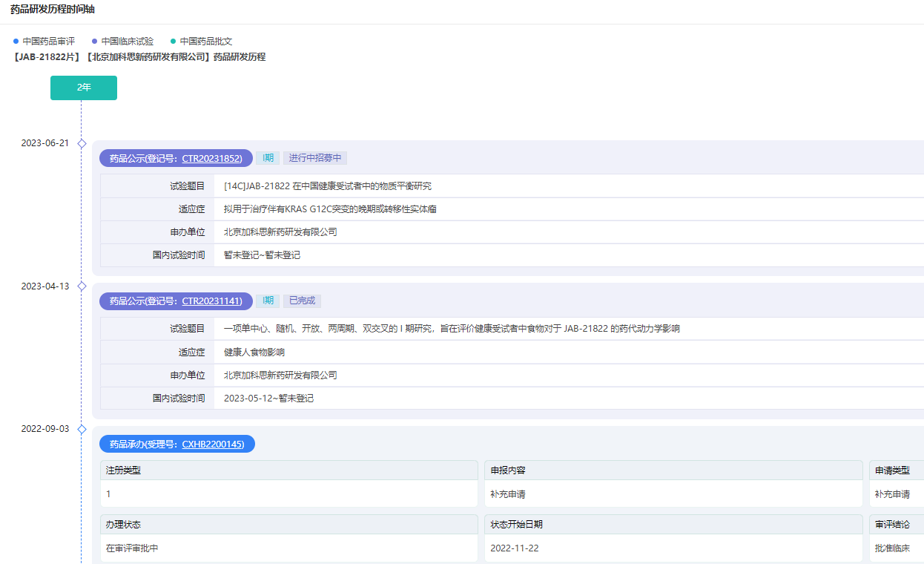Select the 2023-04-13 diamond timeline node
The image size is (924, 564).
[82, 286]
